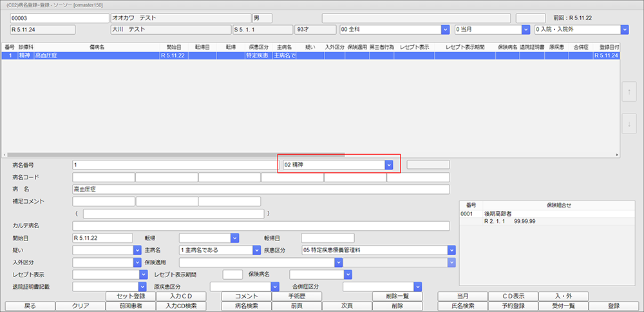
Task: Click the クリア button
Action: tap(80, 306)
